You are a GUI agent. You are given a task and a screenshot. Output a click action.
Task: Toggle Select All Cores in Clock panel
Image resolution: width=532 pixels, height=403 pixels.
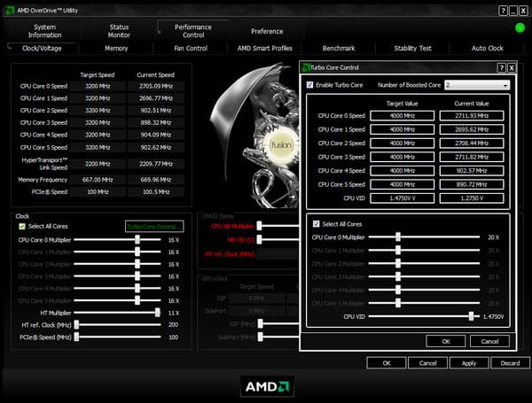[x=22, y=227]
